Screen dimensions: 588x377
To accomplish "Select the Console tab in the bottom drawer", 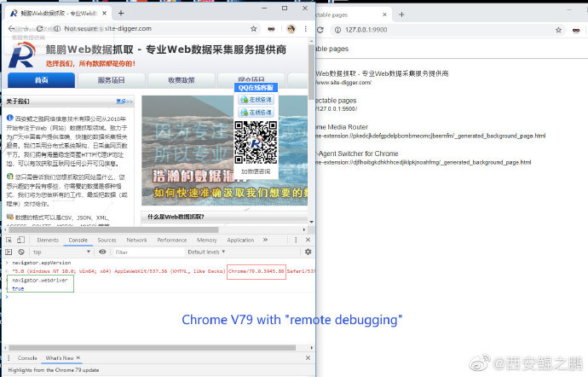I will tap(27, 358).
